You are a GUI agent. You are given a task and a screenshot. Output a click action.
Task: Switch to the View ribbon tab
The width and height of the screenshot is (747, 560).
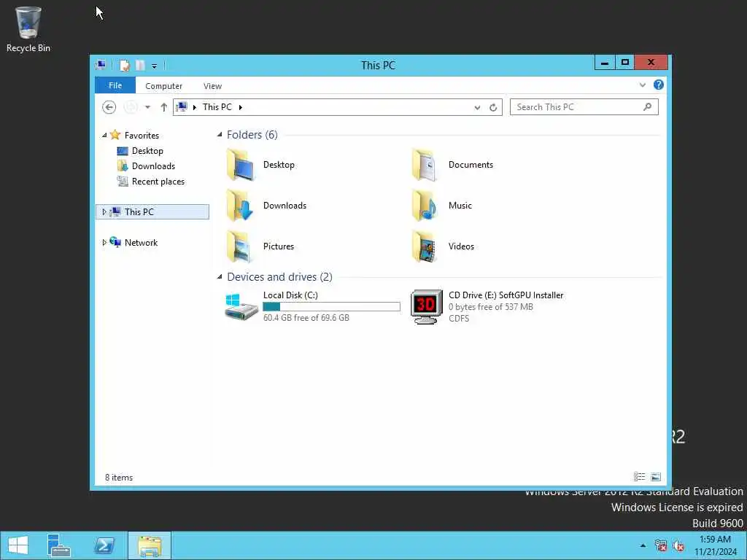point(212,86)
